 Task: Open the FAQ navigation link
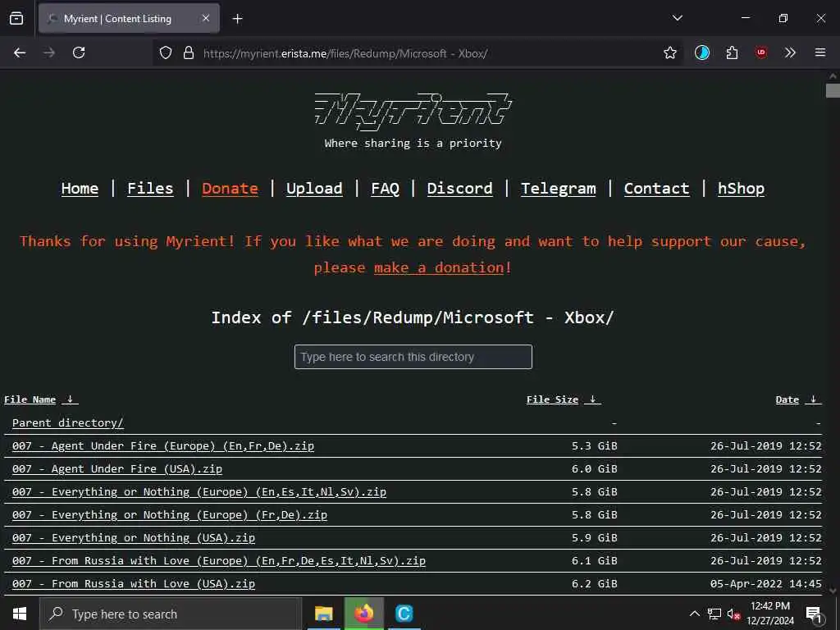pos(386,189)
